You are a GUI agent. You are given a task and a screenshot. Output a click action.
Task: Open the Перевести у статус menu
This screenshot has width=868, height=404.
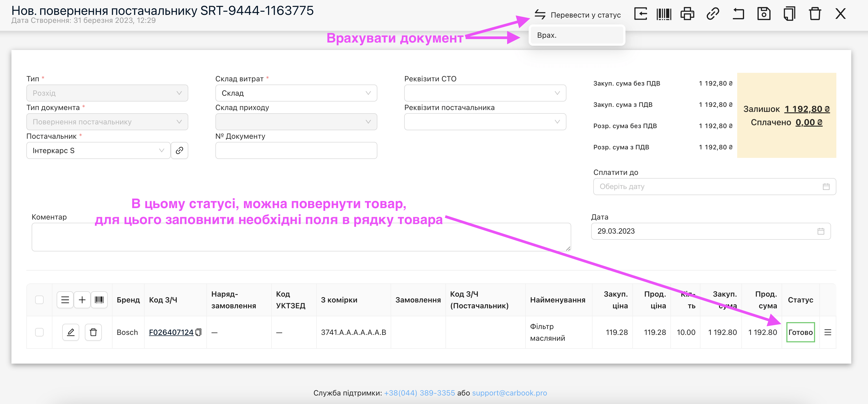click(x=578, y=15)
